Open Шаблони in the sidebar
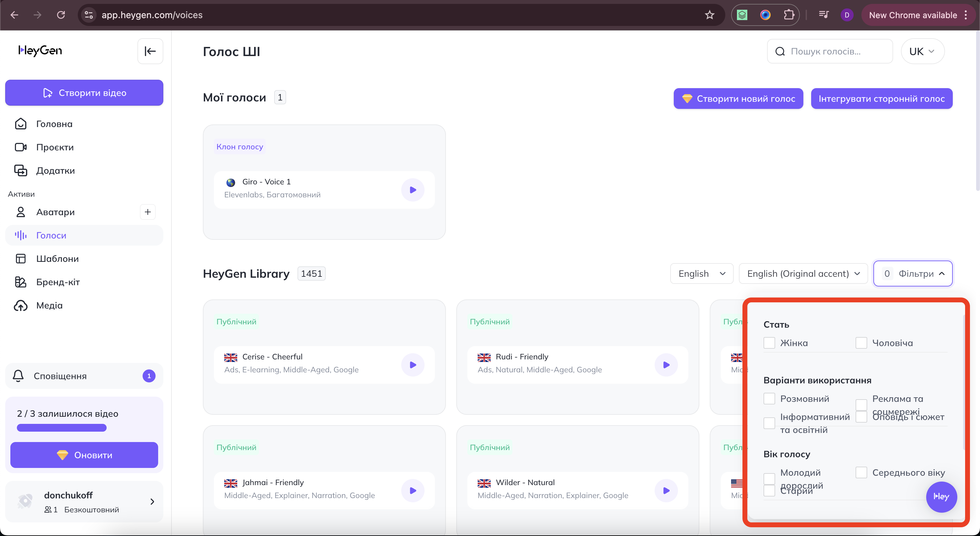Screen dimensions: 980x536 (x=84, y=259)
